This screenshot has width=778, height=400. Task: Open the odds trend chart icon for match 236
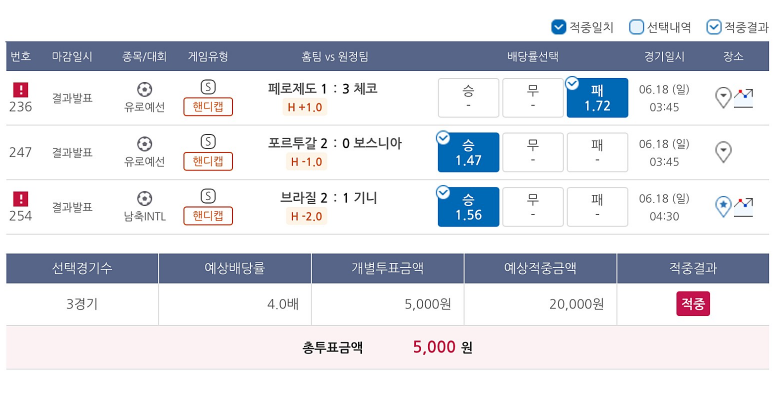pos(743,98)
